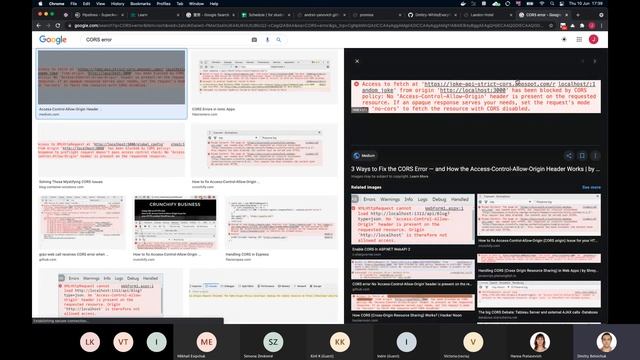
Task: Select the man's photo participant tile
Action: point(606,342)
